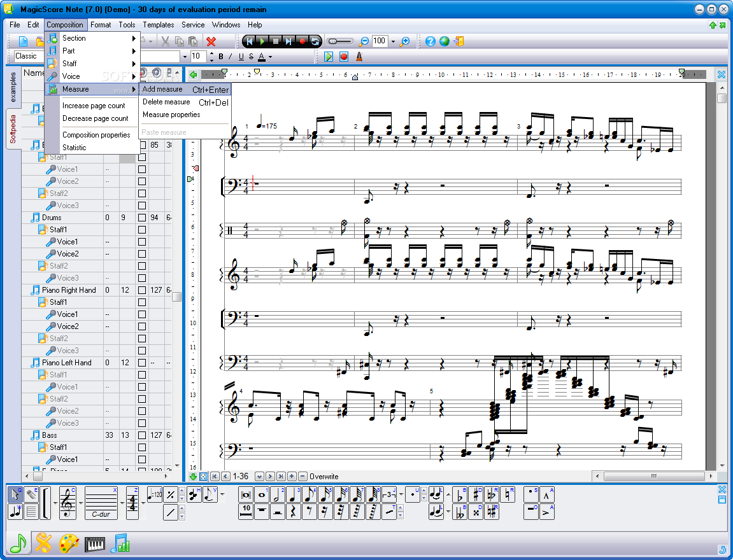Expand the Staff submenu
The width and height of the screenshot is (733, 560).
(92, 64)
